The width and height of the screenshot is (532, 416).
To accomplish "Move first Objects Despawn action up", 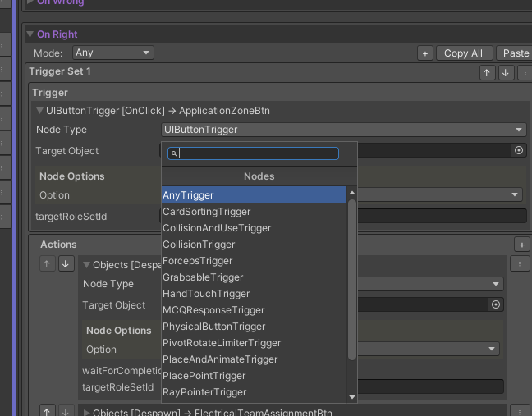I will click(x=48, y=264).
